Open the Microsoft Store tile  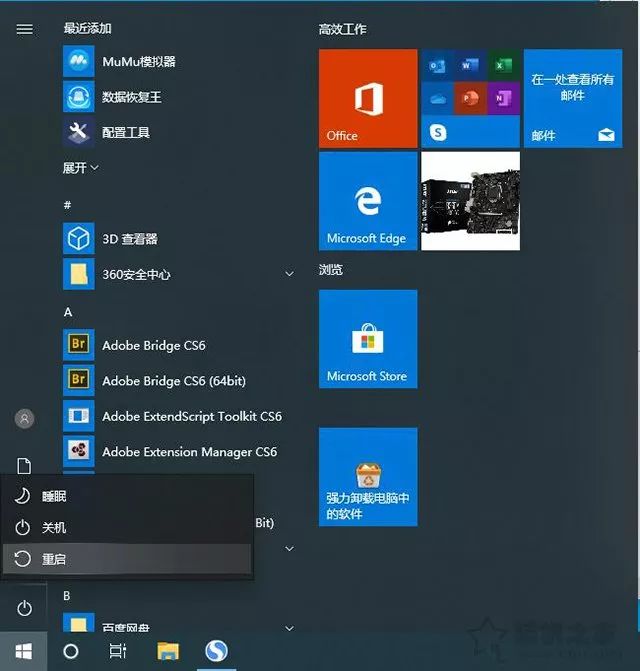point(367,339)
